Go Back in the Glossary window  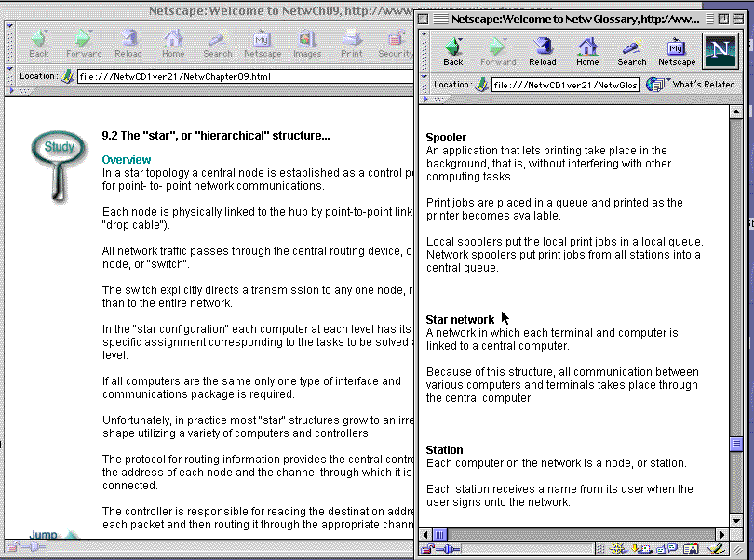tap(453, 52)
